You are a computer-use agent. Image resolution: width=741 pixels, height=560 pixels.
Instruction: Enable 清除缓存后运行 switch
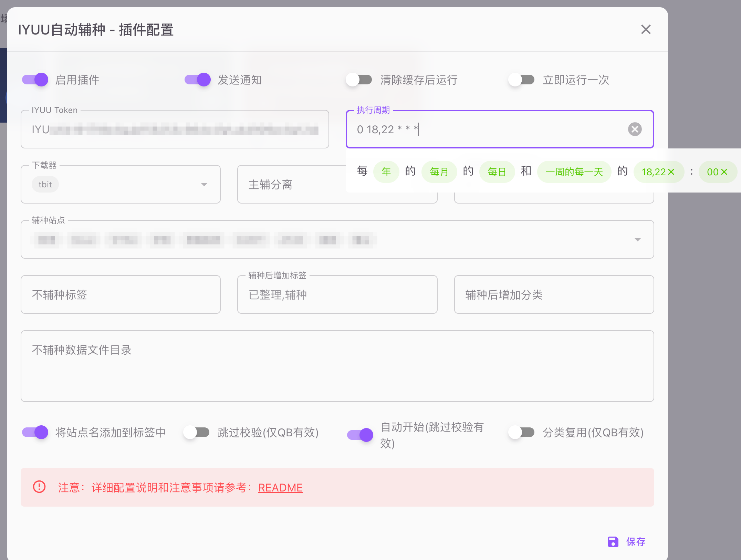point(359,80)
